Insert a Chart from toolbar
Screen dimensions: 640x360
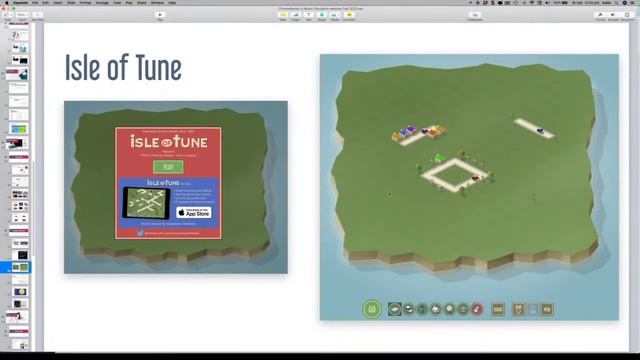click(296, 15)
